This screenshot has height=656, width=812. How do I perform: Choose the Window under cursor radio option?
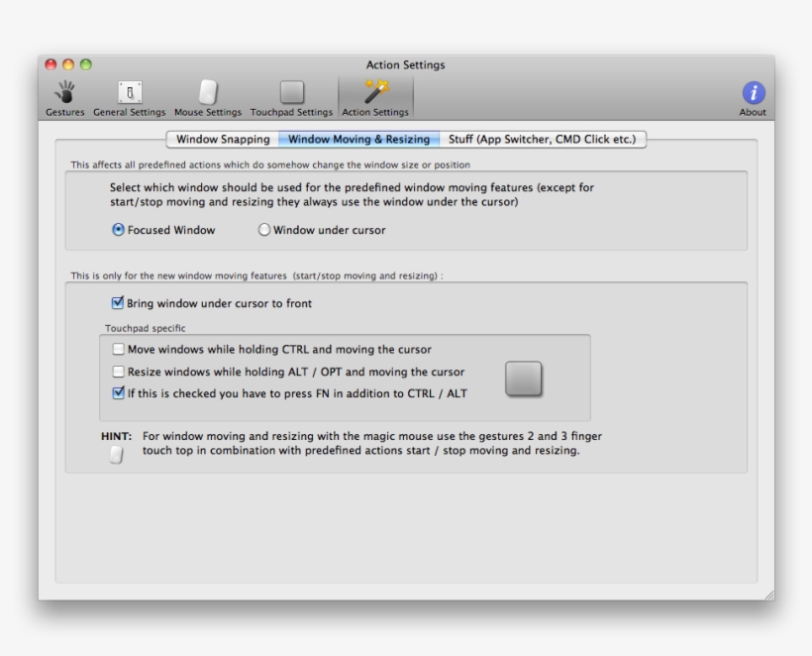point(264,230)
